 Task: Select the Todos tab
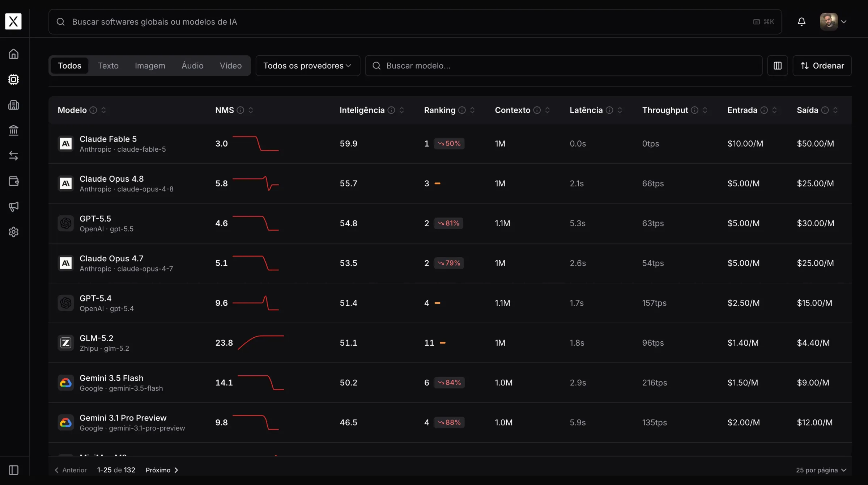[x=69, y=66]
